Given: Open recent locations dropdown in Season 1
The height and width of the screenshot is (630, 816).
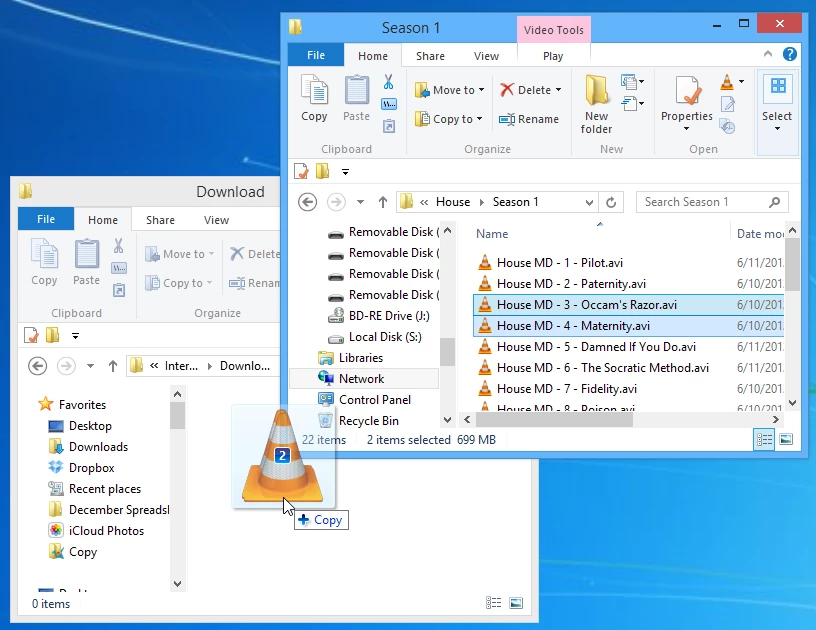Looking at the screenshot, I should 360,202.
